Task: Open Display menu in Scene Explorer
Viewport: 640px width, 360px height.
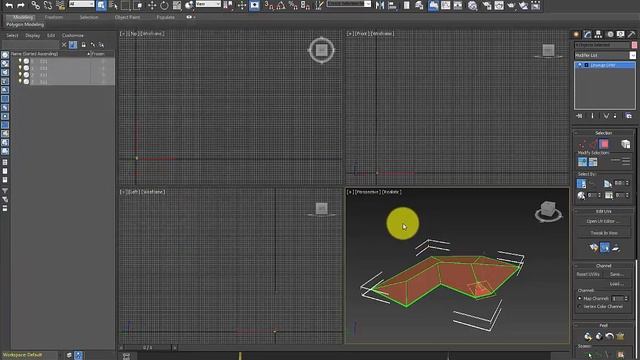Action: (x=33, y=36)
